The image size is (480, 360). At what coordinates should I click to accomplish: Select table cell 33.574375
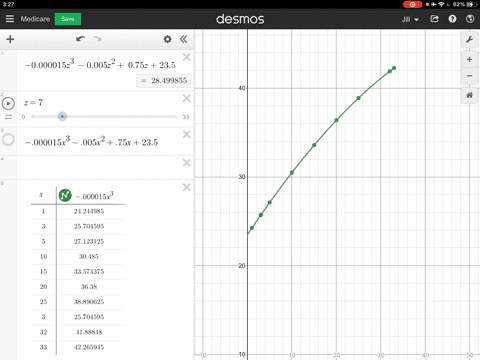89,272
